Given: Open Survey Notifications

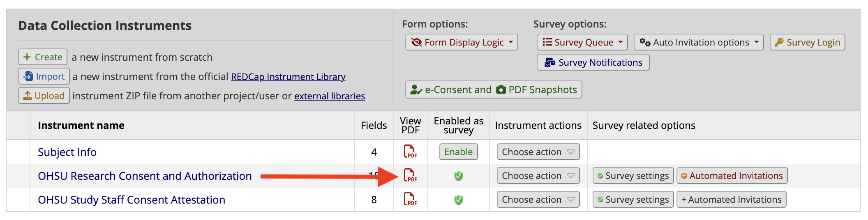Looking at the screenshot, I should (593, 62).
